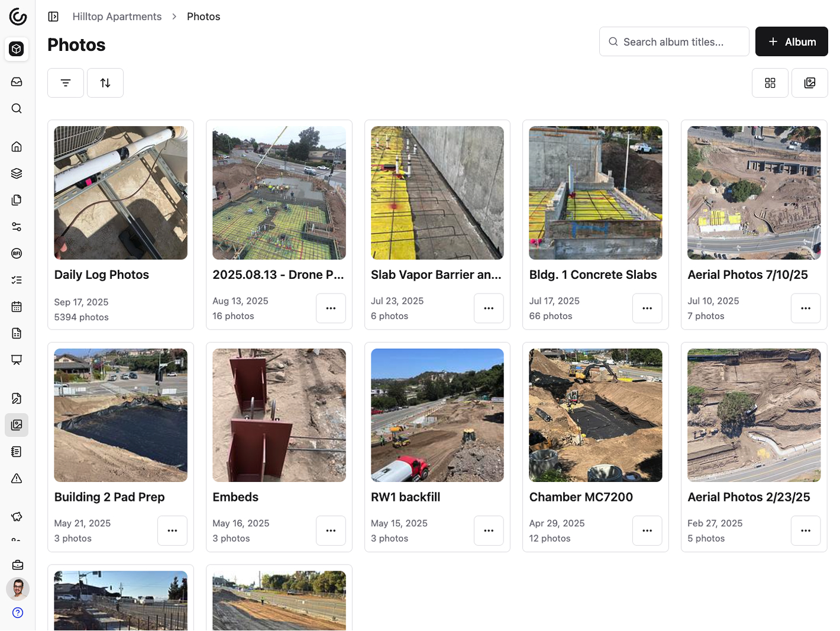Open the Daily Log Photos thumbnail

pyautogui.click(x=121, y=193)
